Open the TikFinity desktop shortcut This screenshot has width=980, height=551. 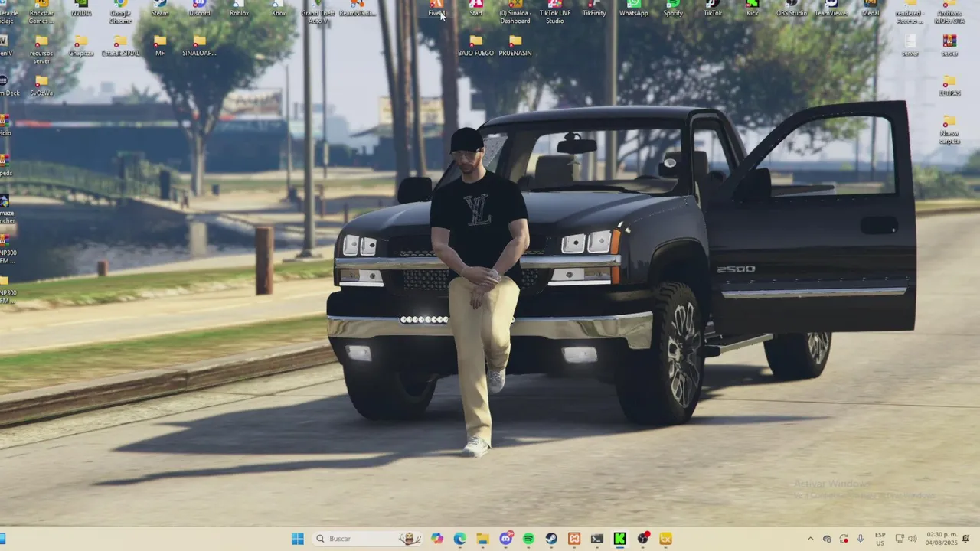[x=594, y=9]
